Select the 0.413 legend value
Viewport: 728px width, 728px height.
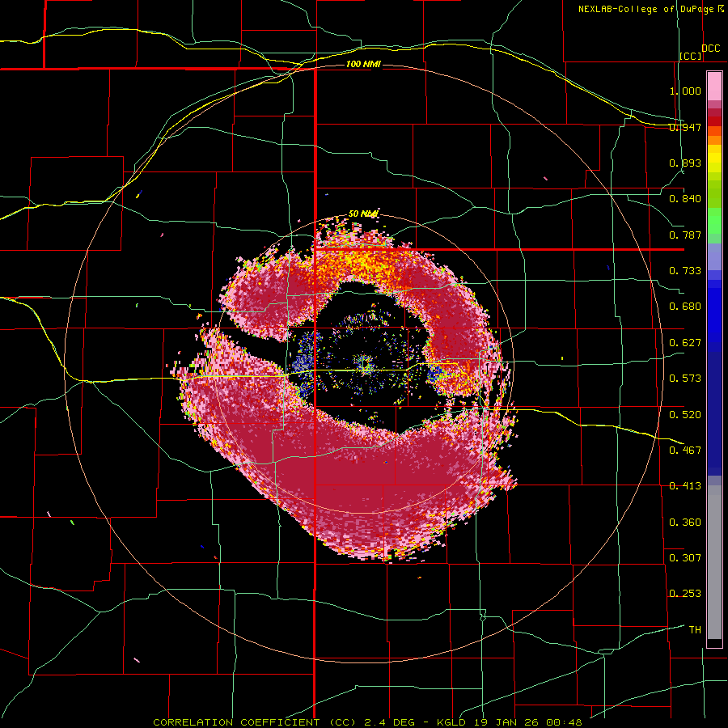coord(685,486)
